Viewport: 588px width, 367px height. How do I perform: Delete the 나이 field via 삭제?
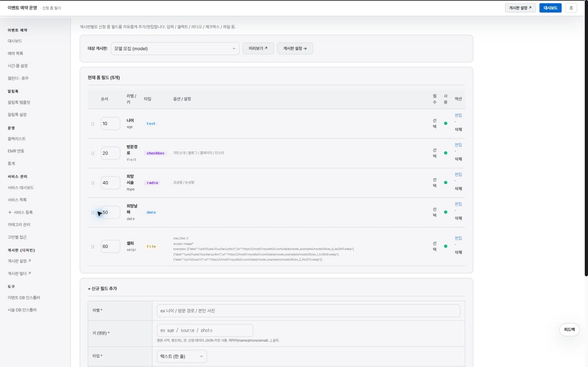click(x=458, y=129)
